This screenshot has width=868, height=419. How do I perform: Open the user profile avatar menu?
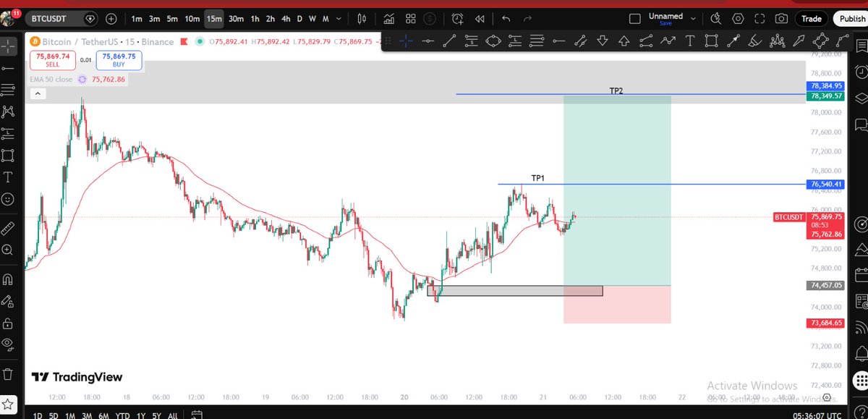pos(9,17)
